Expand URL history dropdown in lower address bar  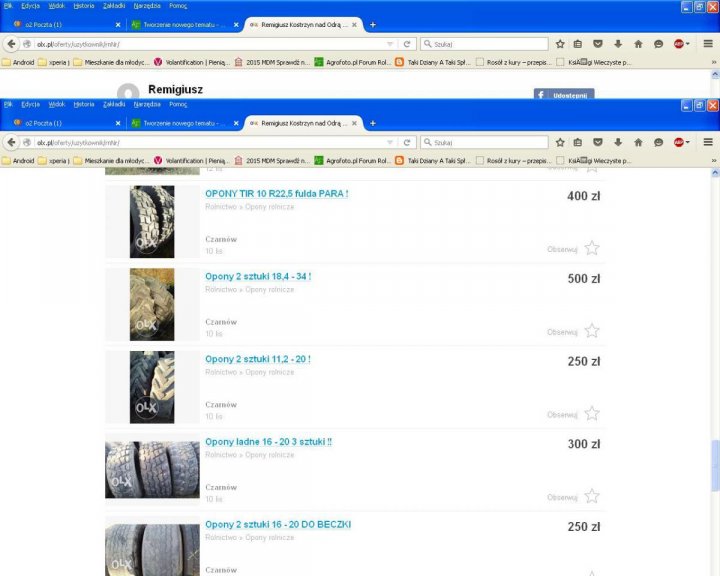pos(390,143)
